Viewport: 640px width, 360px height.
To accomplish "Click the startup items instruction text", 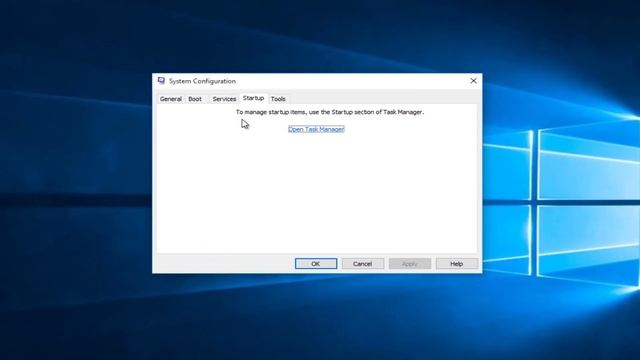I will point(330,112).
